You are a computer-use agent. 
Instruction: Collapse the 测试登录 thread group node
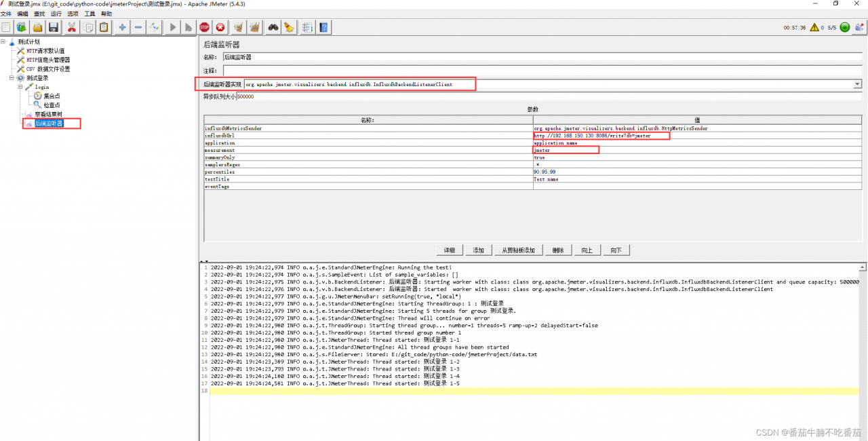(x=12, y=78)
